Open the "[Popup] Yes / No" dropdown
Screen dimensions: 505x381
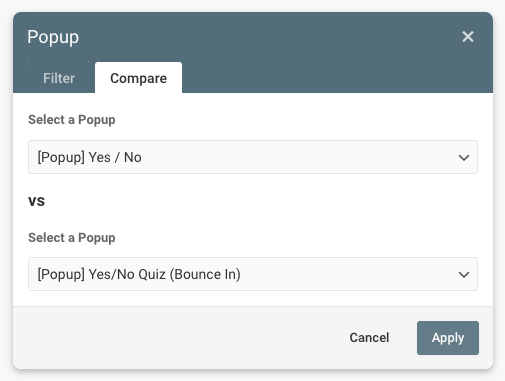coord(253,157)
